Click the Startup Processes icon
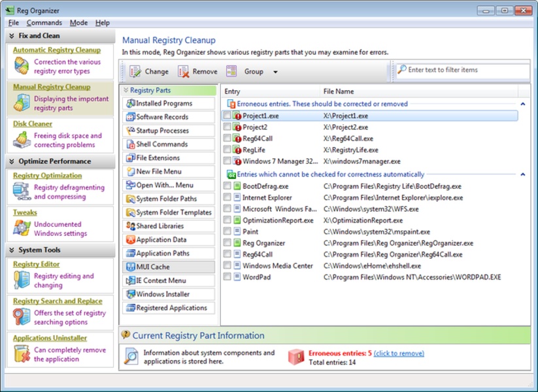Screen dimensions: 538x392 coord(130,130)
